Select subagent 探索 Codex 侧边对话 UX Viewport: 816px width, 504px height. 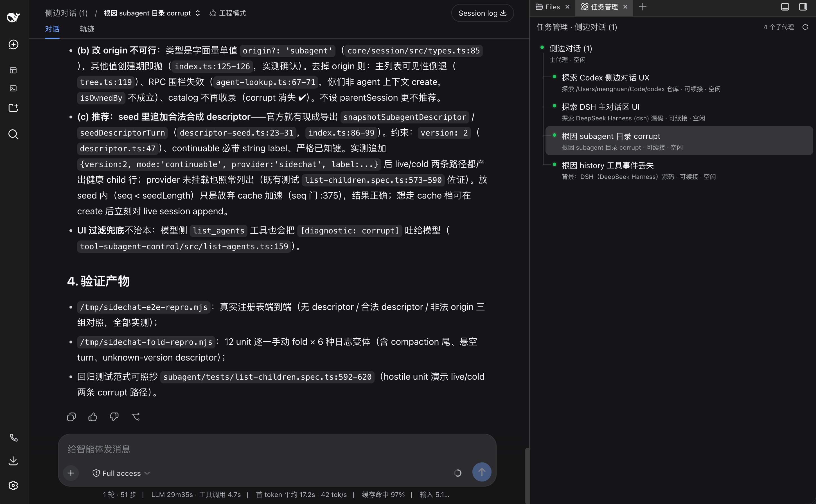click(x=679, y=82)
